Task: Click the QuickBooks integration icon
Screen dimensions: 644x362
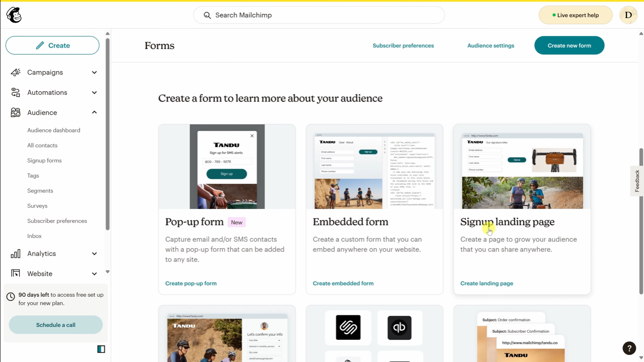Action: tap(400, 328)
